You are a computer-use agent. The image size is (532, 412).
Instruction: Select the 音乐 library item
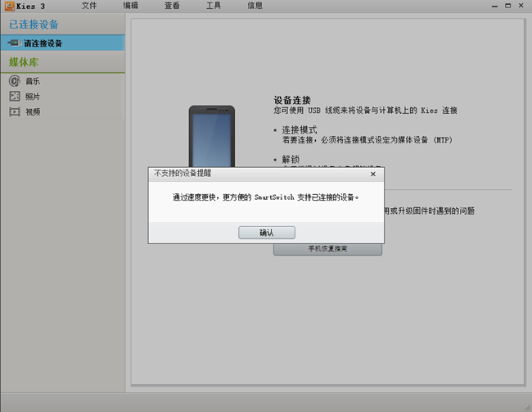coord(33,81)
